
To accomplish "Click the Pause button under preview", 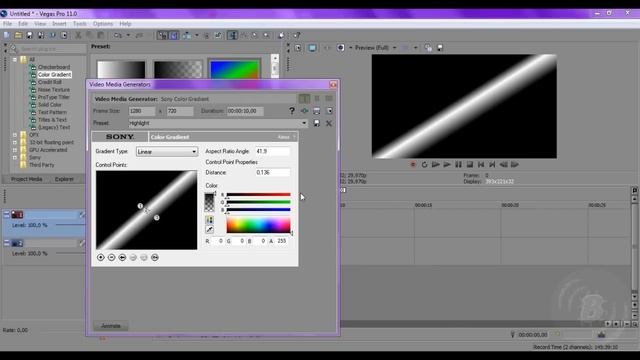I will pyautogui.click(x=458, y=164).
